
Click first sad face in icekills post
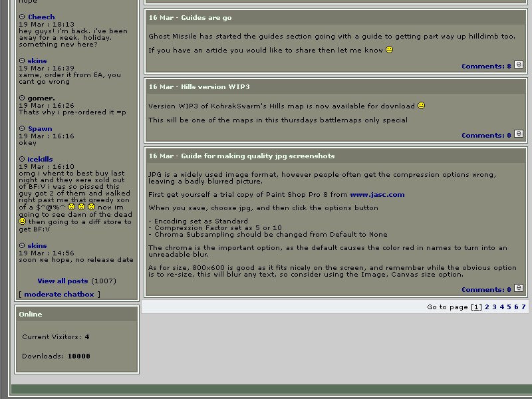pos(71,207)
